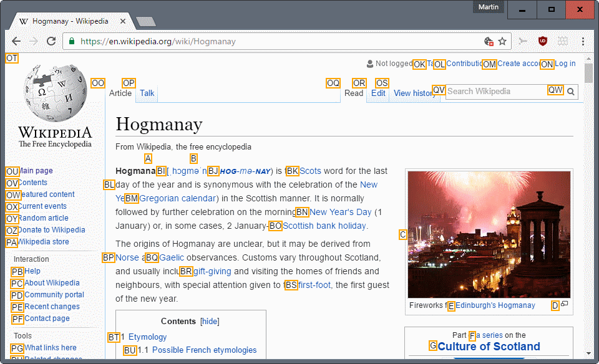Open Random article from the sidebar
The image size is (599, 364).
tap(44, 218)
